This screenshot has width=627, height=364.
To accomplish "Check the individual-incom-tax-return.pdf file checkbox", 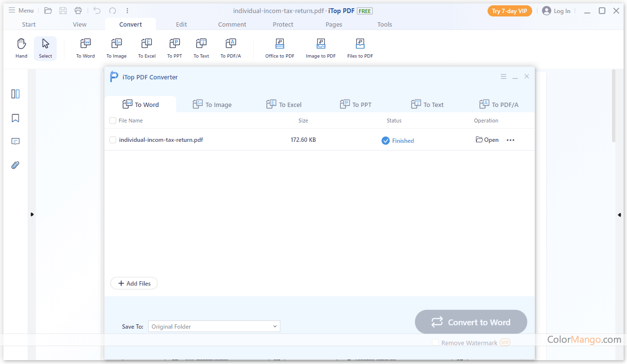I will 113,140.
